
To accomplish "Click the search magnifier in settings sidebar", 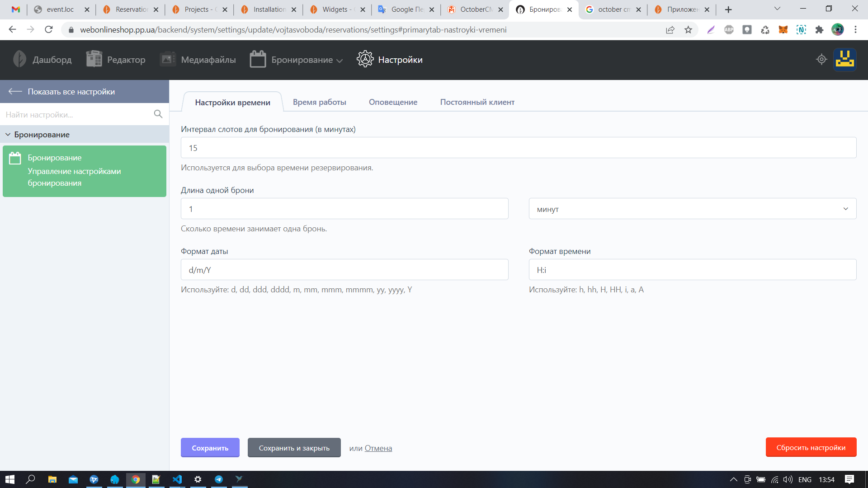I will point(158,114).
